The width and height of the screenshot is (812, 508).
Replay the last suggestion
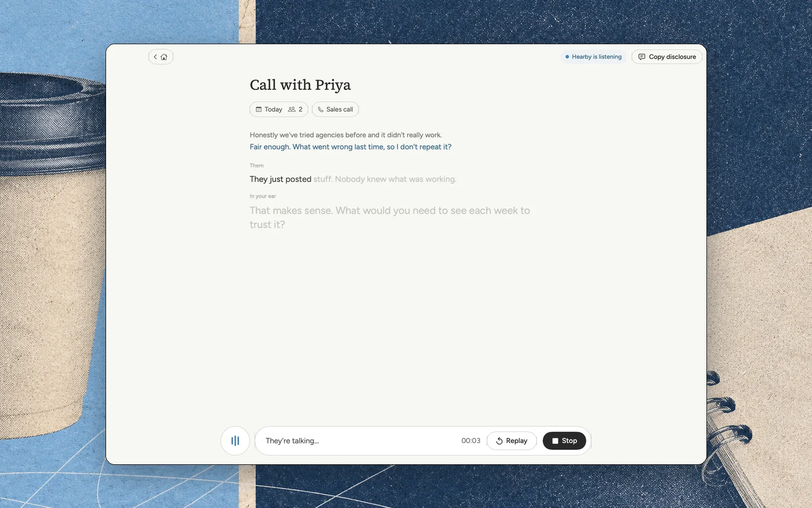512,441
